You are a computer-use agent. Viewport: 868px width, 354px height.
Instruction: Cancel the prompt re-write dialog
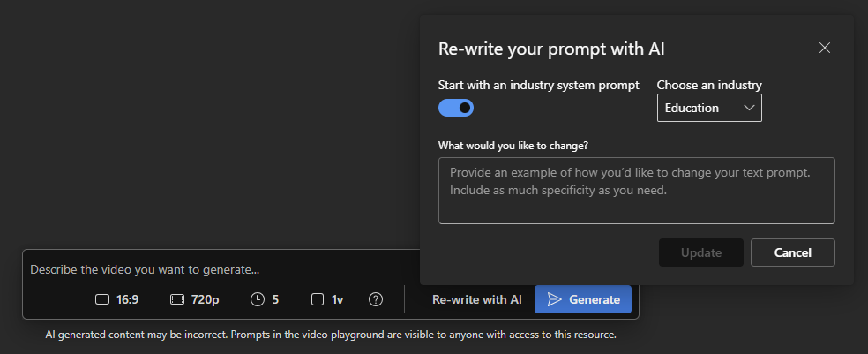tap(792, 252)
